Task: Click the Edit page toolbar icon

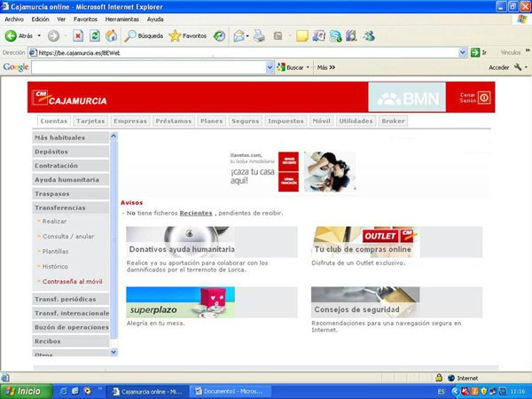Action: 278,35
